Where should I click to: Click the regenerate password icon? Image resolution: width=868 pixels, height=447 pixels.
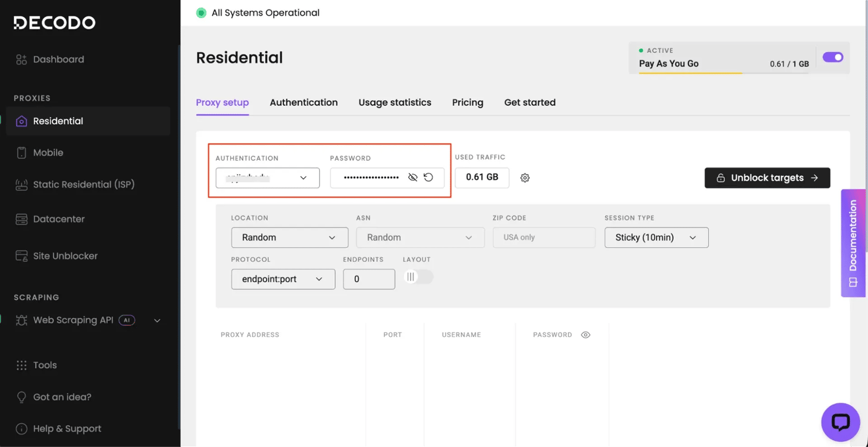click(429, 178)
